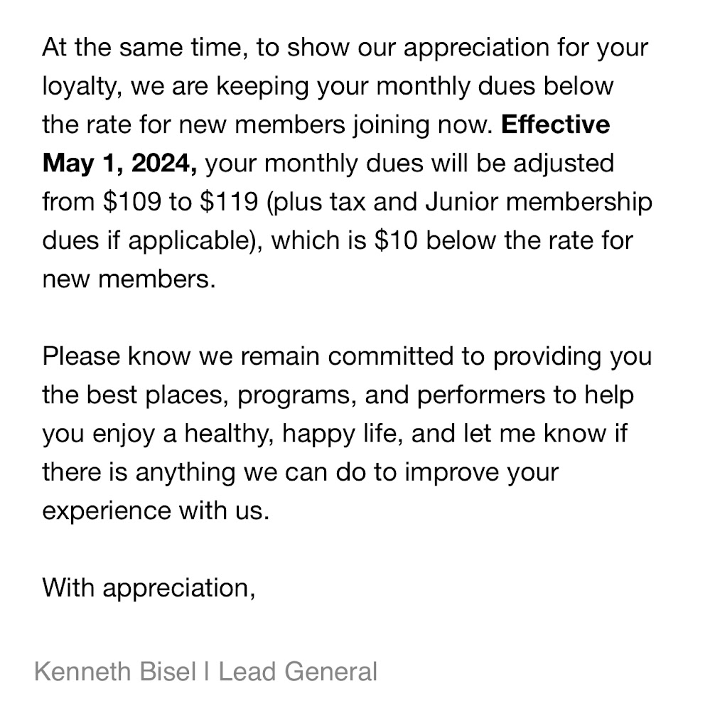Click the bold May 1, 2024 date

(x=119, y=163)
